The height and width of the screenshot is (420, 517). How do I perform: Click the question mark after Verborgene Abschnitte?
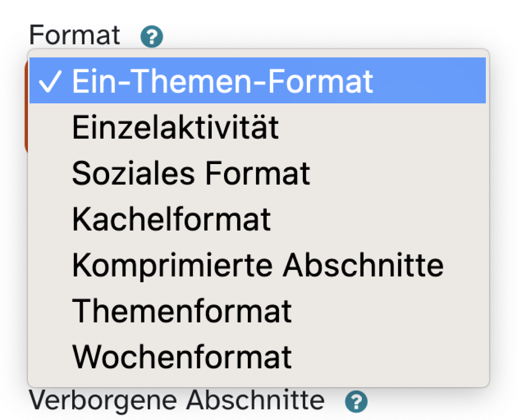pos(356,401)
